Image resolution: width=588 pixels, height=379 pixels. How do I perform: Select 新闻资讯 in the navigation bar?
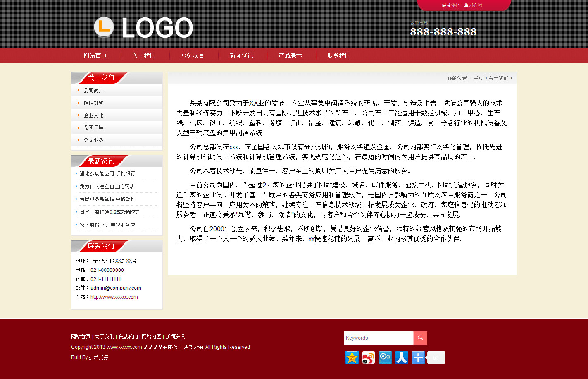241,55
